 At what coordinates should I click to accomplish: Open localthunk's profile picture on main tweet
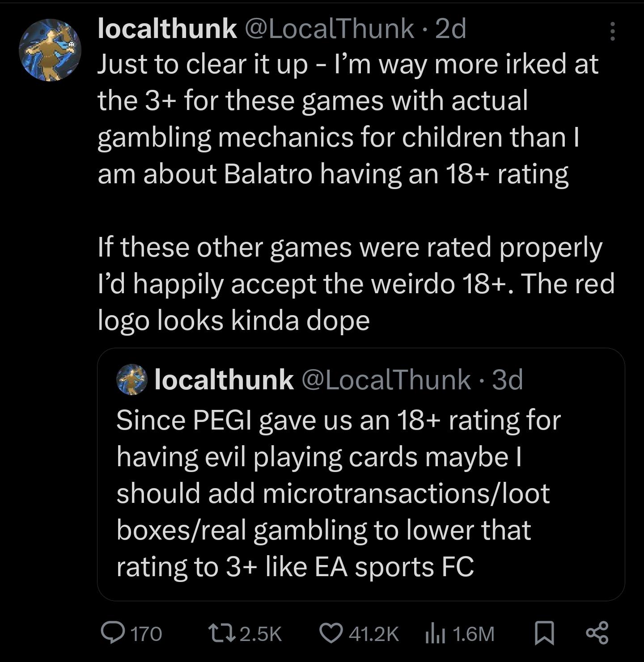(x=50, y=50)
